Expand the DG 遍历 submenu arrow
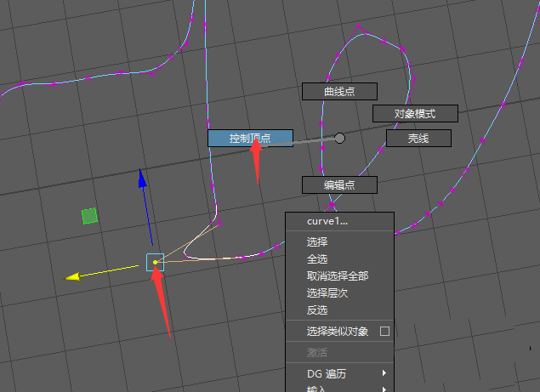The width and height of the screenshot is (540, 392). (384, 373)
